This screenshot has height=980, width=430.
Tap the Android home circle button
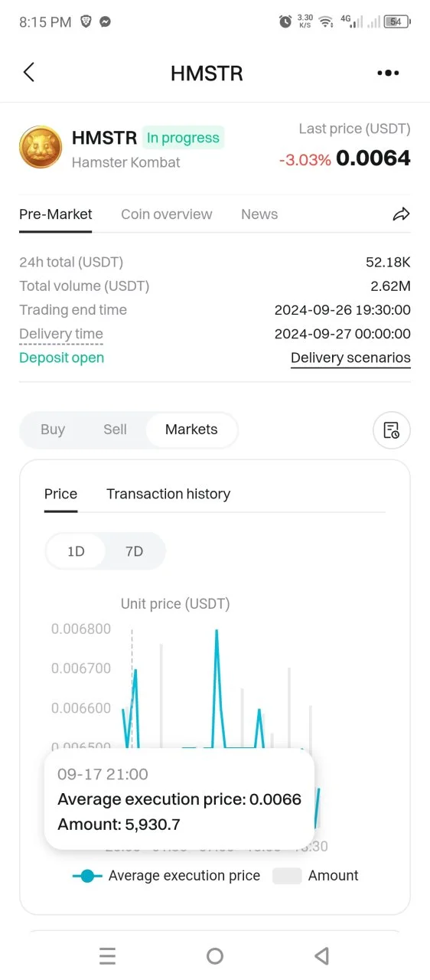[215, 955]
